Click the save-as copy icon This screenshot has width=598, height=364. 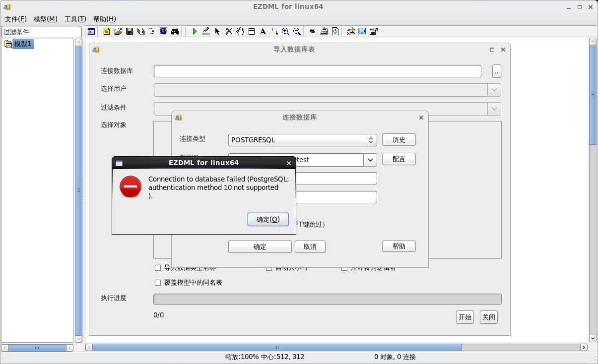pyautogui.click(x=141, y=31)
